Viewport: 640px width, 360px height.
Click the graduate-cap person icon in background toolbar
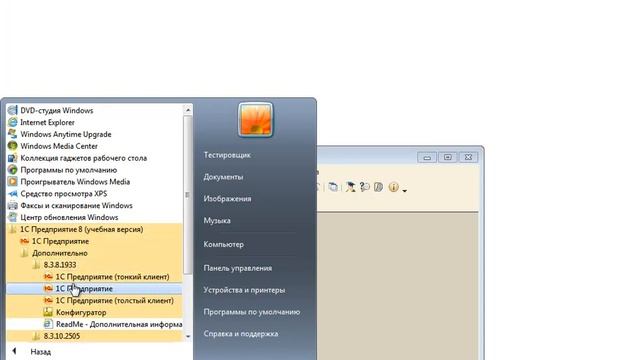(x=350, y=187)
